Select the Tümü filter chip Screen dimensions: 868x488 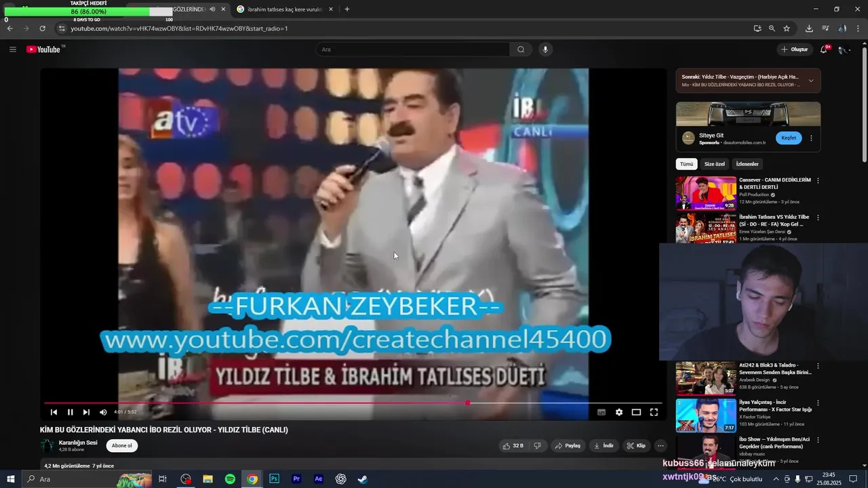pos(687,164)
